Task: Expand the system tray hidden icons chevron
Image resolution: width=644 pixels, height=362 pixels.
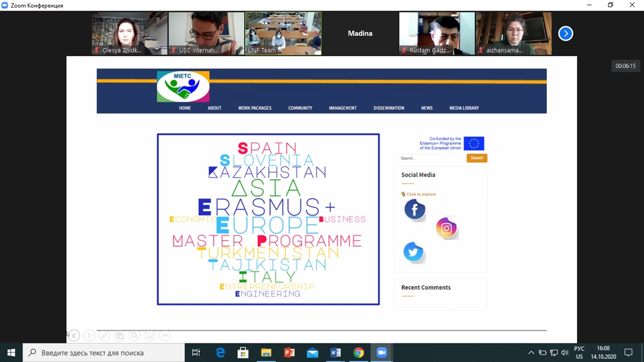Action: tap(531, 352)
